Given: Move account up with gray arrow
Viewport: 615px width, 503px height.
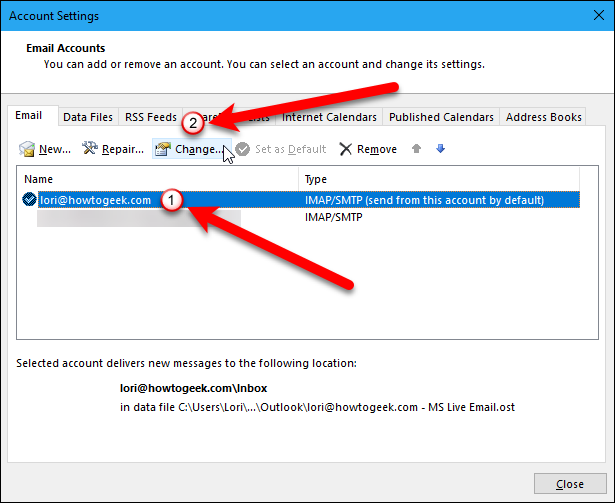Looking at the screenshot, I should coord(417,148).
